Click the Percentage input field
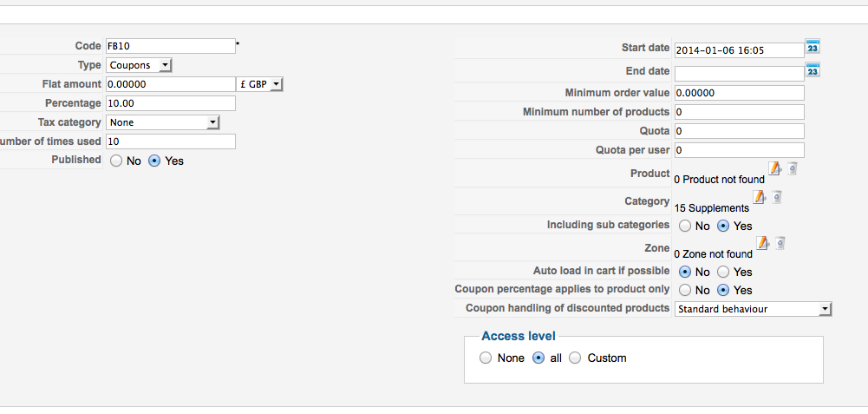868x414 pixels. [170, 103]
